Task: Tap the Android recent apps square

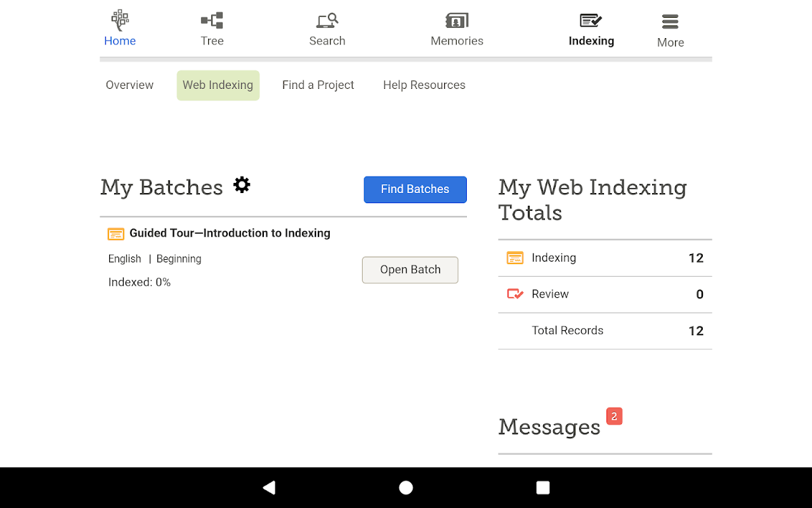Action: point(543,488)
